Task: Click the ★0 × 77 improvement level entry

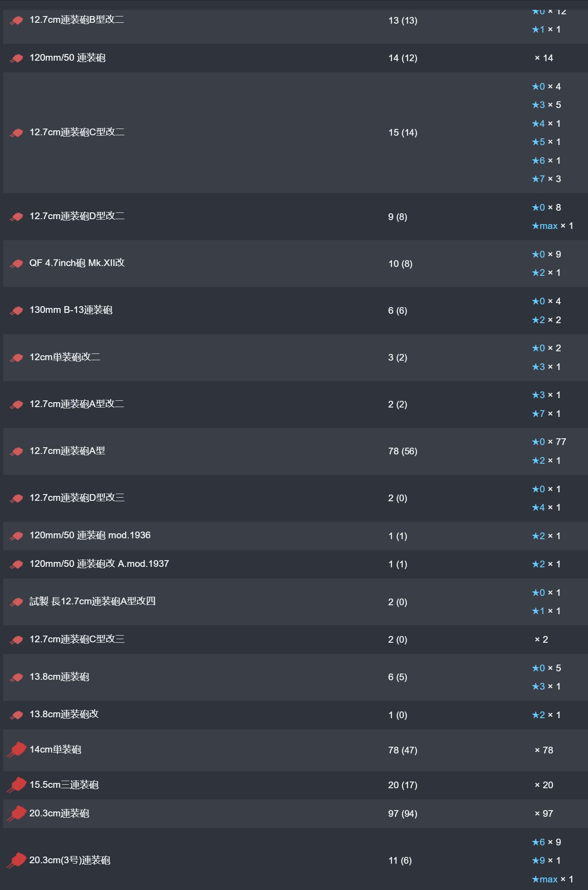Action: (549, 442)
